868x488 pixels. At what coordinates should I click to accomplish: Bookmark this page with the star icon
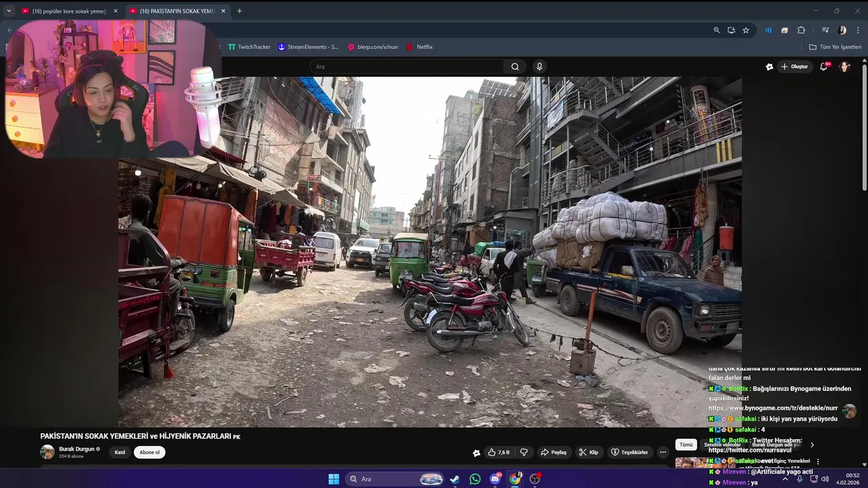pyautogui.click(x=746, y=30)
